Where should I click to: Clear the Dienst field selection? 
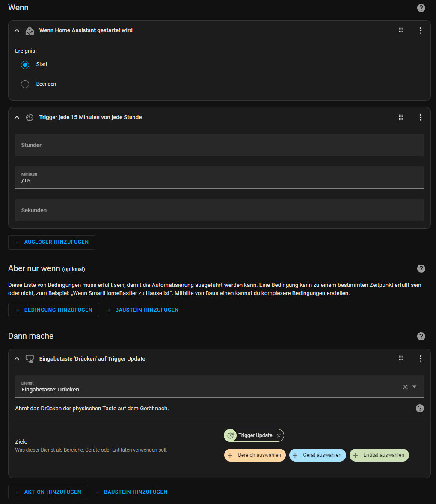pyautogui.click(x=405, y=387)
